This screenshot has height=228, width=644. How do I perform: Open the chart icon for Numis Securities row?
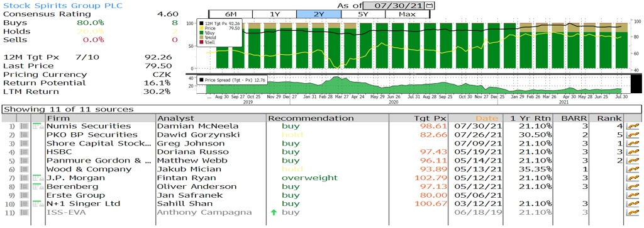click(633, 127)
